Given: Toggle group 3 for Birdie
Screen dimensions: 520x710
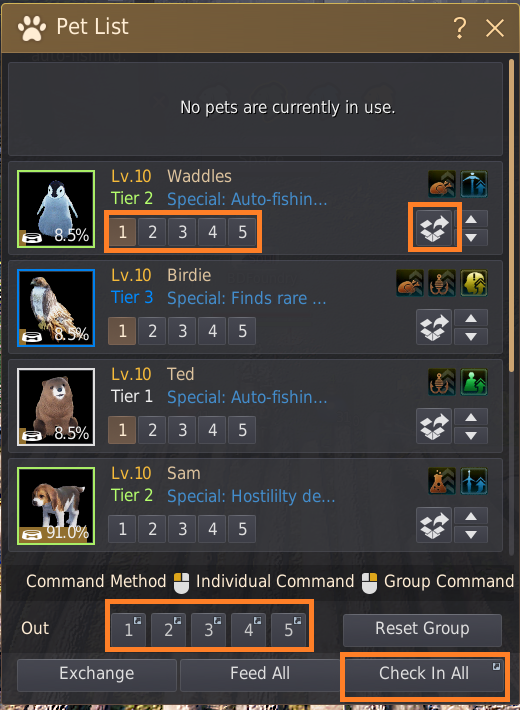Looking at the screenshot, I should (x=182, y=331).
